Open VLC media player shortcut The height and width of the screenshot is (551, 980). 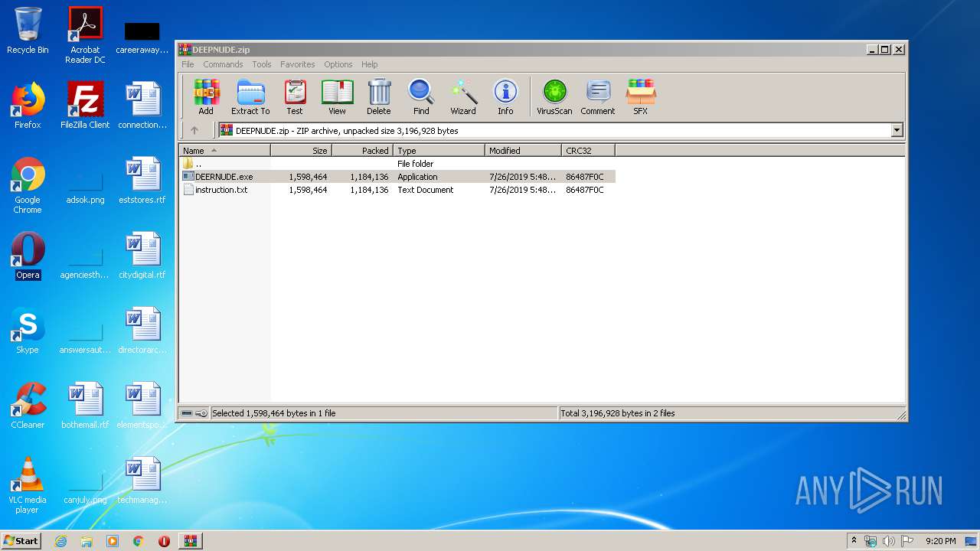pyautogui.click(x=28, y=485)
